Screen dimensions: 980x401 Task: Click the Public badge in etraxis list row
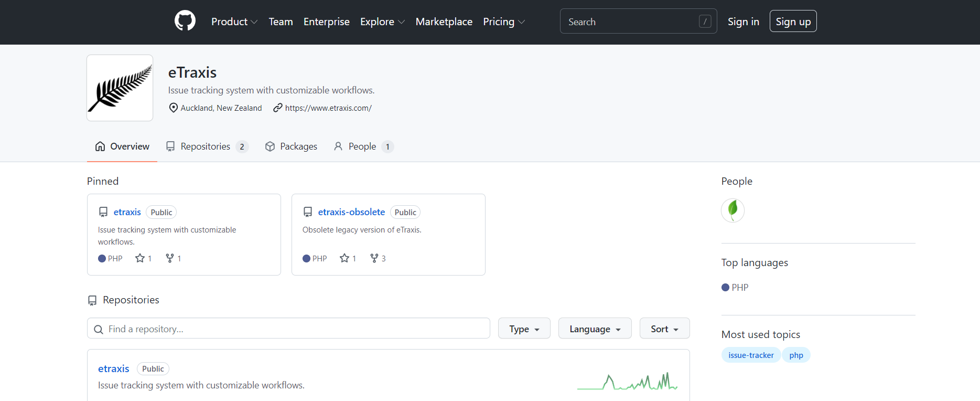point(153,368)
